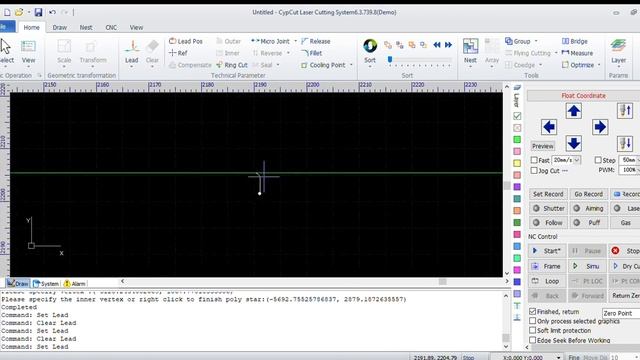This screenshot has height=360, width=640.
Task: Open the Fast speed dropdown
Action: coord(577,160)
